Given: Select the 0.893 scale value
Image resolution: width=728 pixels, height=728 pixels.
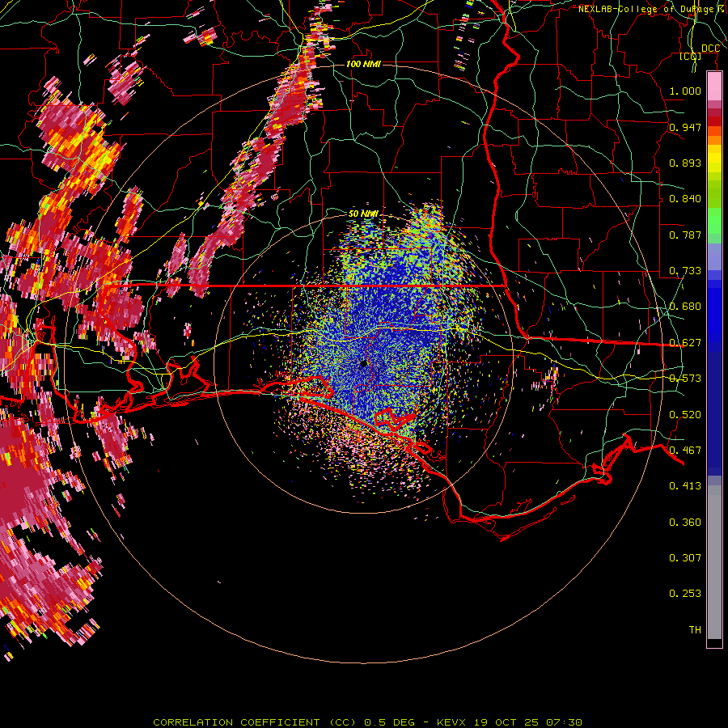Looking at the screenshot, I should point(685,163).
